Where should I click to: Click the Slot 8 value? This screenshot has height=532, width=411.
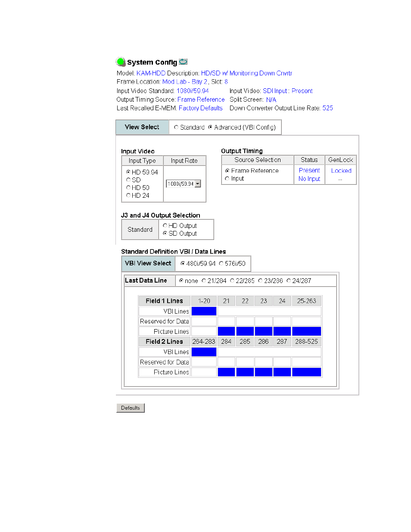[226, 82]
